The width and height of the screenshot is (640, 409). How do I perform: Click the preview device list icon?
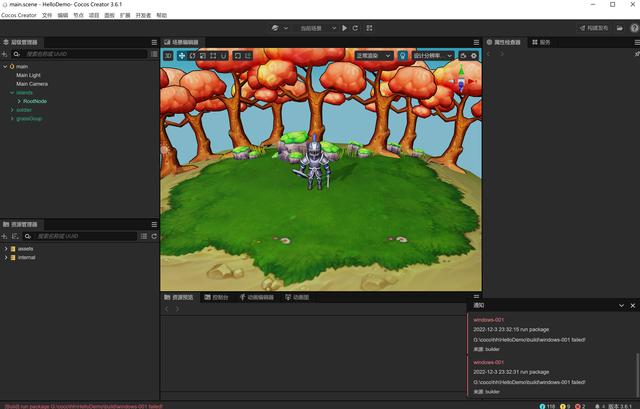(x=369, y=28)
